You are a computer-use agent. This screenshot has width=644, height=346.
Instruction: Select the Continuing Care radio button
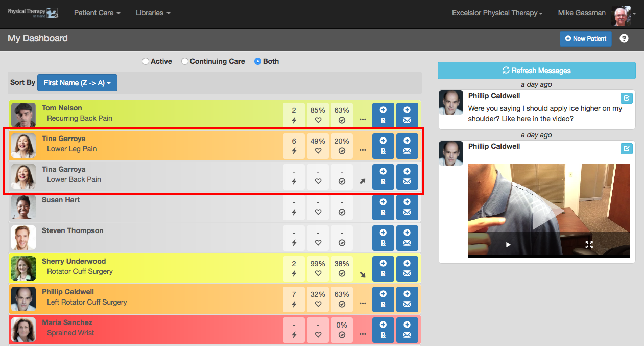pyautogui.click(x=185, y=61)
